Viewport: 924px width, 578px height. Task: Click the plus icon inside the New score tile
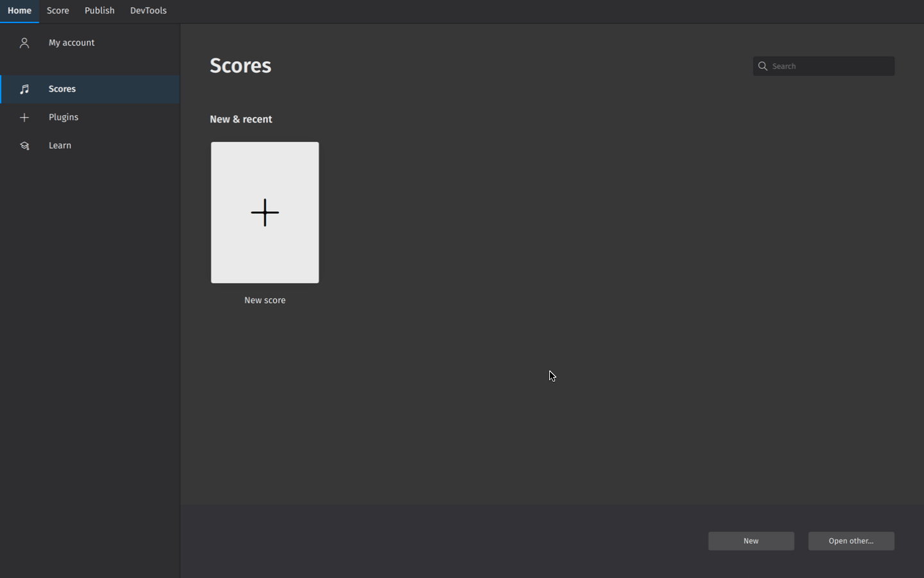pos(264,213)
